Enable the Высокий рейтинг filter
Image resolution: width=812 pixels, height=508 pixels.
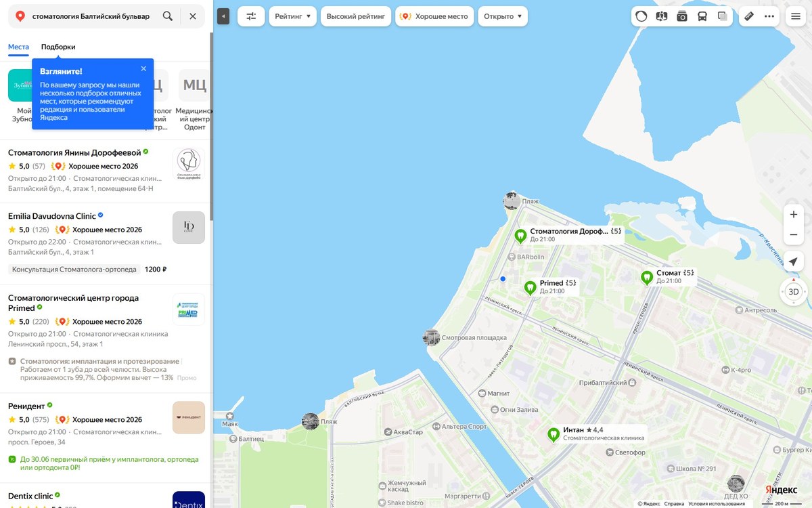coord(356,16)
